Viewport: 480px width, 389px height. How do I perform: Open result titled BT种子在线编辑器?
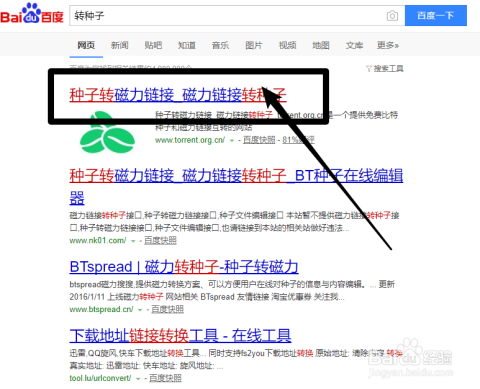pos(236,186)
